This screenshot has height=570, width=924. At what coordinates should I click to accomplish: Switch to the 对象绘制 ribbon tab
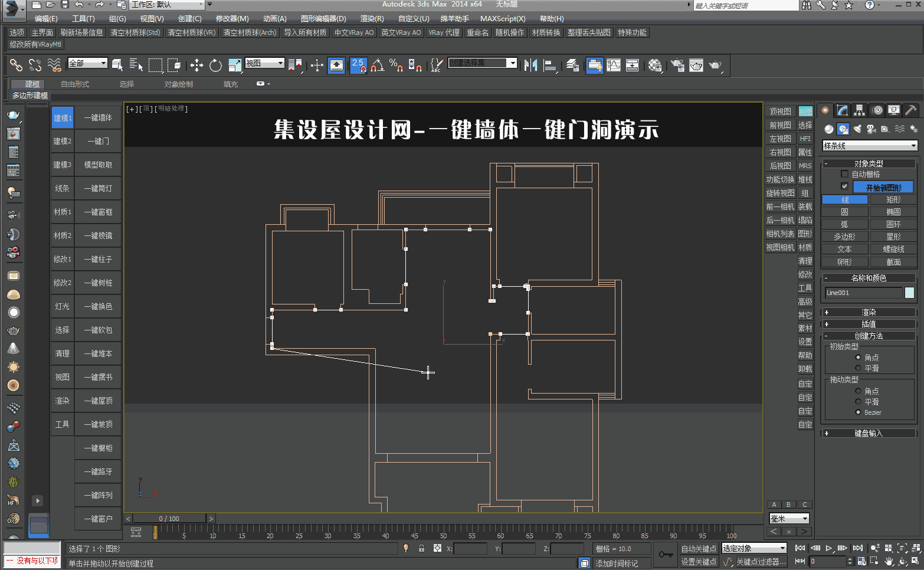coord(179,84)
